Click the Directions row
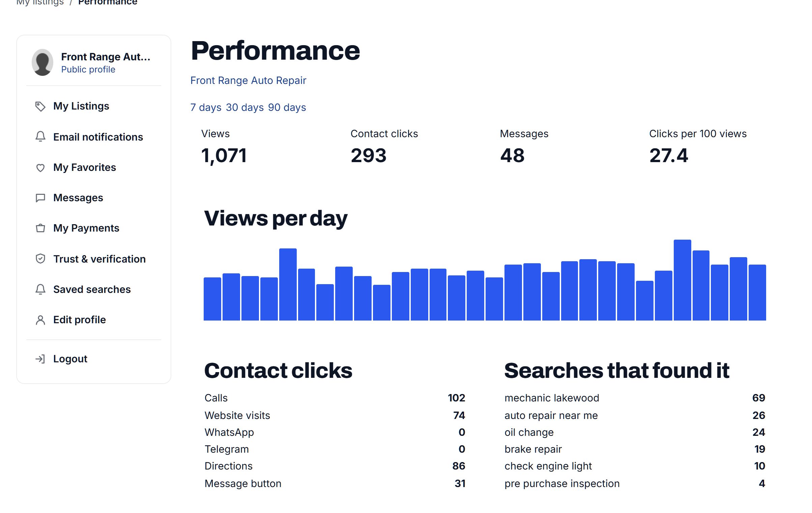The height and width of the screenshot is (513, 812). (335, 466)
